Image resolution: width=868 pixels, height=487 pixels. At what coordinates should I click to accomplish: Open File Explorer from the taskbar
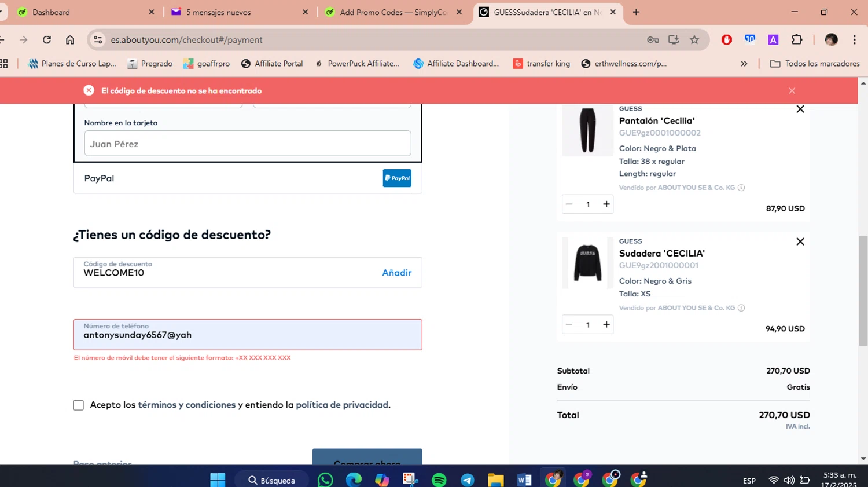click(496, 479)
